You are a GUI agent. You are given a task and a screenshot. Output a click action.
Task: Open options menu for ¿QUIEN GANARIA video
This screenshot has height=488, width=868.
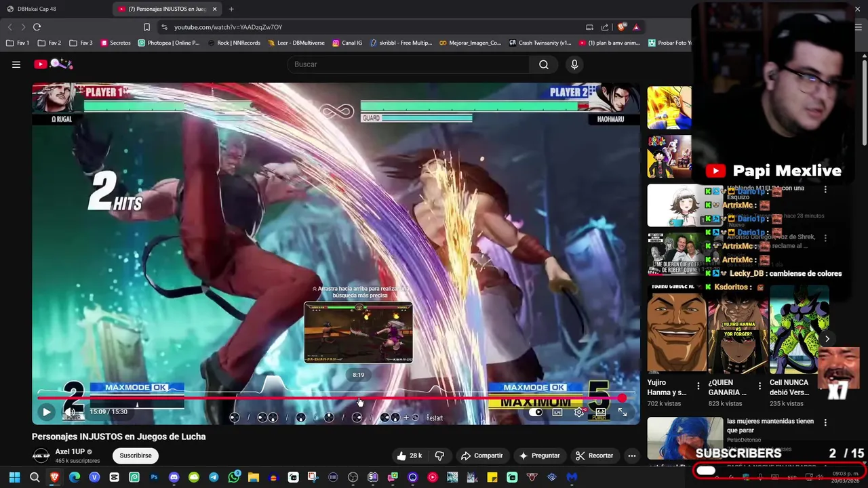pos(759,386)
